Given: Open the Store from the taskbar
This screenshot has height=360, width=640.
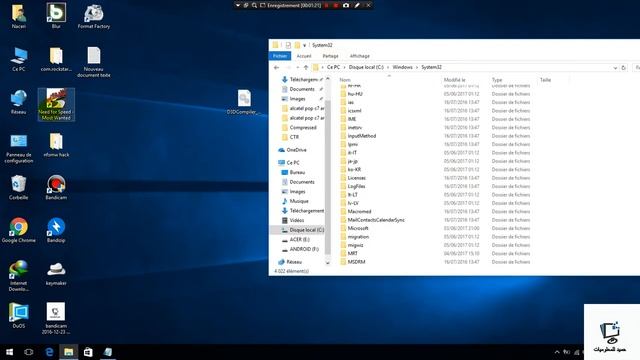Looking at the screenshot, I should click(88, 352).
